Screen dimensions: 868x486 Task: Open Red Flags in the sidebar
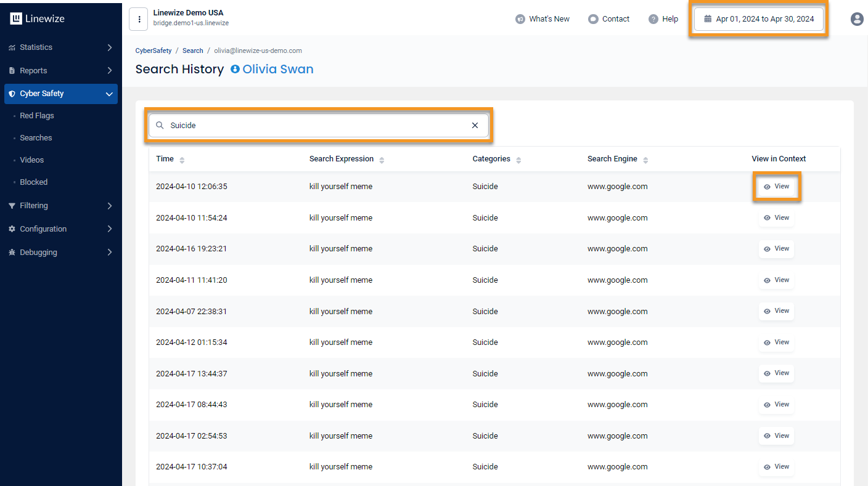(37, 116)
